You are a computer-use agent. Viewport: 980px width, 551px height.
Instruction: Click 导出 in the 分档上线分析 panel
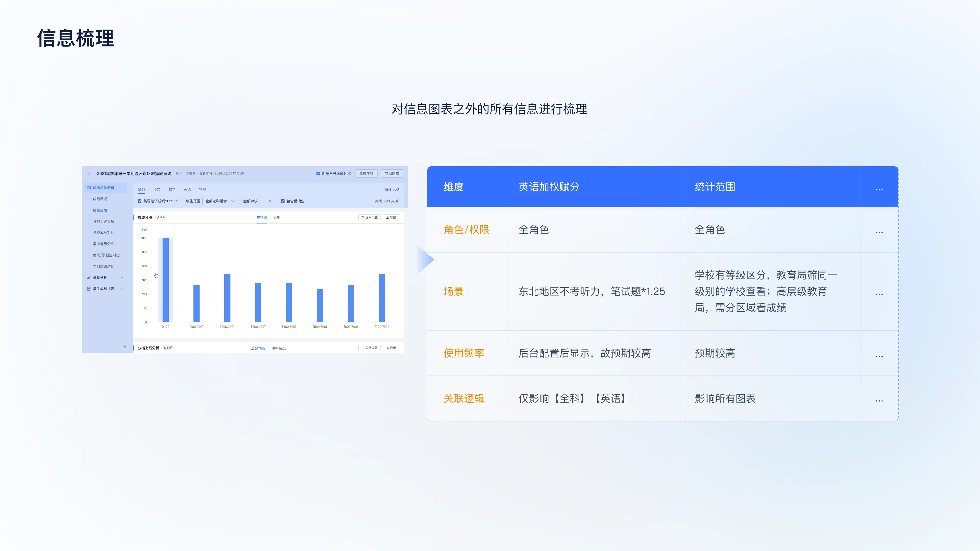[x=391, y=347]
